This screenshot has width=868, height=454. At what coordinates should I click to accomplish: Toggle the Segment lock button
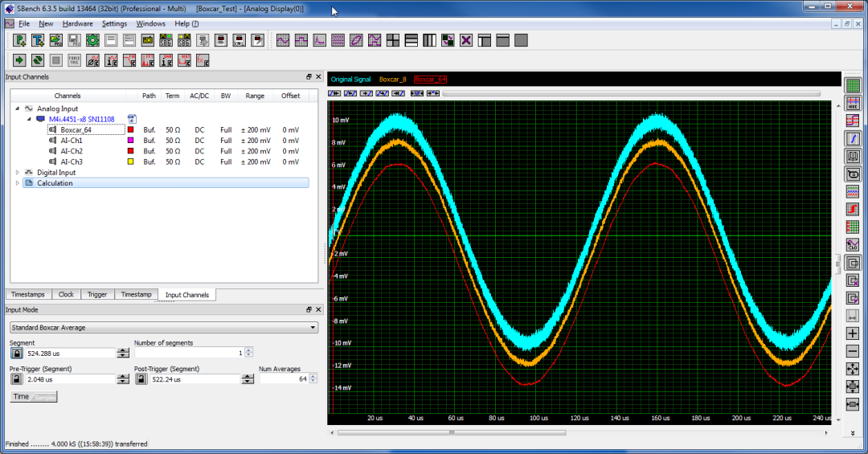click(16, 353)
